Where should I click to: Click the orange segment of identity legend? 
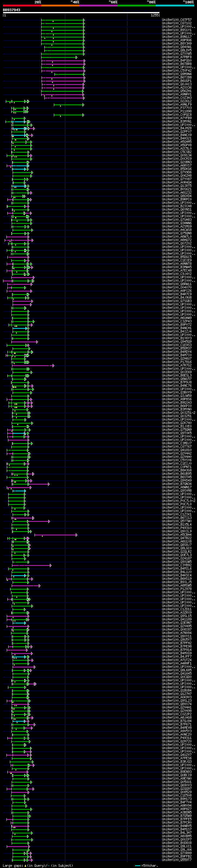tap(60, 6)
